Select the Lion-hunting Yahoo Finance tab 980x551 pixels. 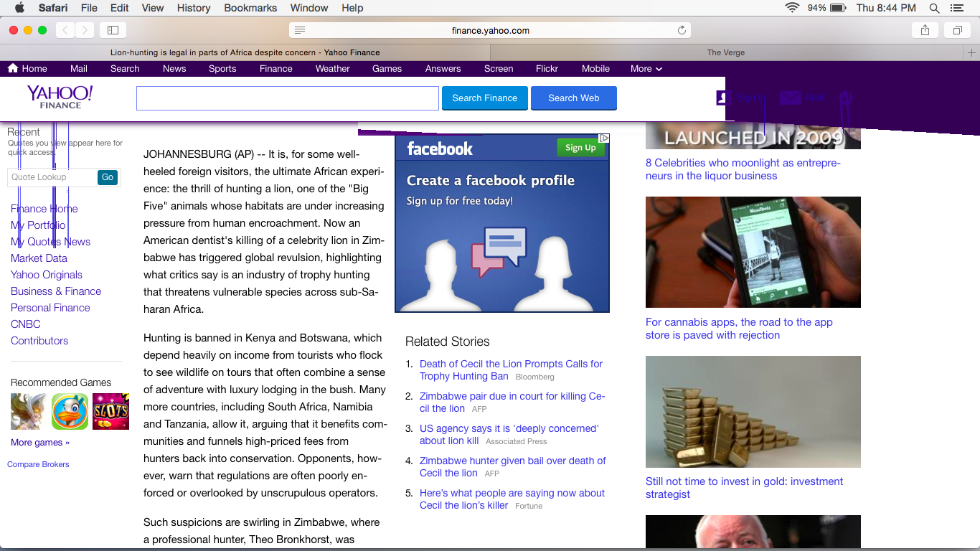pyautogui.click(x=245, y=52)
